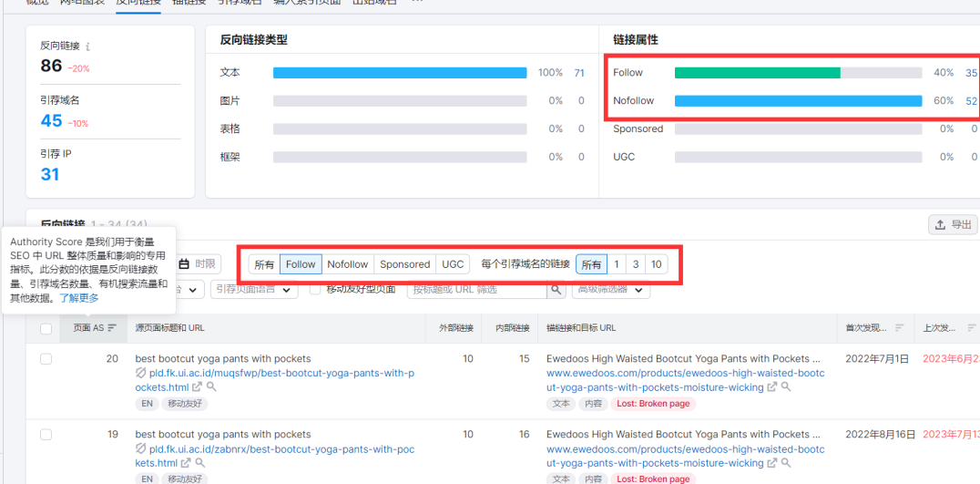Select the Follow link attribute filter
Screen dimensions: 980x484
(301, 264)
